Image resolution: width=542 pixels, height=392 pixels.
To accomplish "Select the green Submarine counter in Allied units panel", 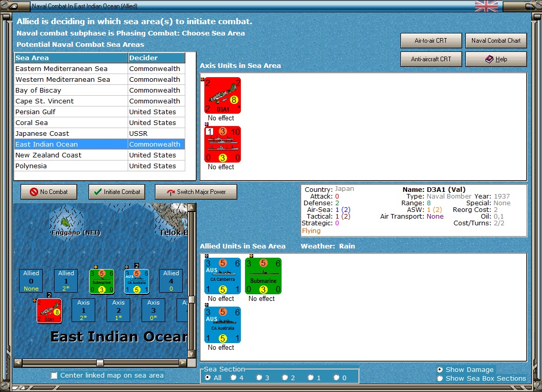I will pos(264,276).
